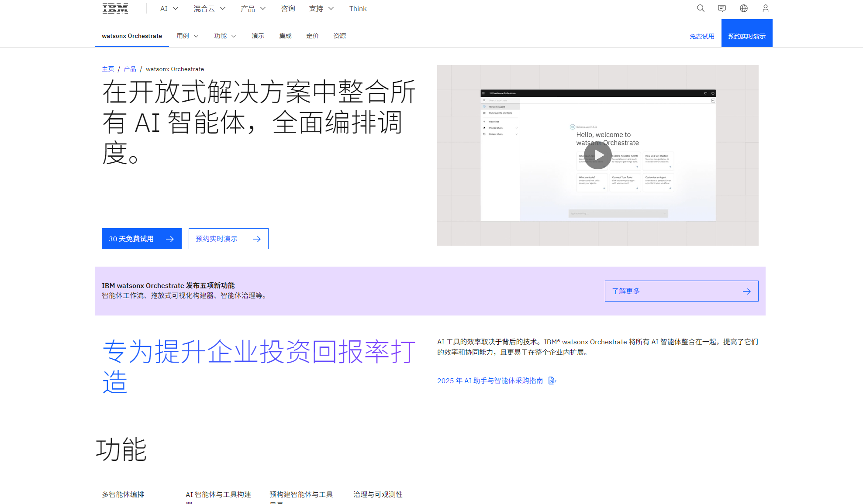The height and width of the screenshot is (504, 863).
Task: Play the watsonx Orchestrate welcome video
Action: pos(597,155)
